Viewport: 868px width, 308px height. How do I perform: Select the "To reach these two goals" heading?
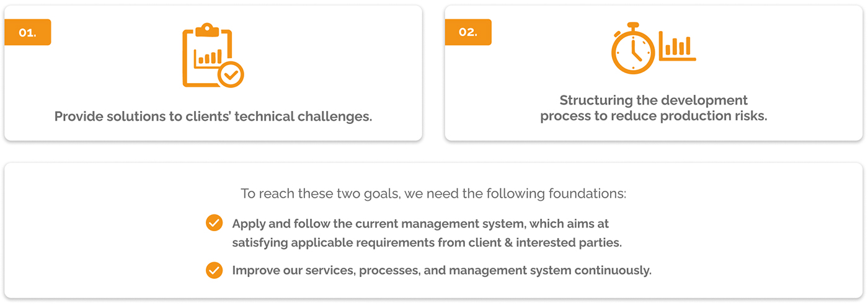tap(433, 193)
